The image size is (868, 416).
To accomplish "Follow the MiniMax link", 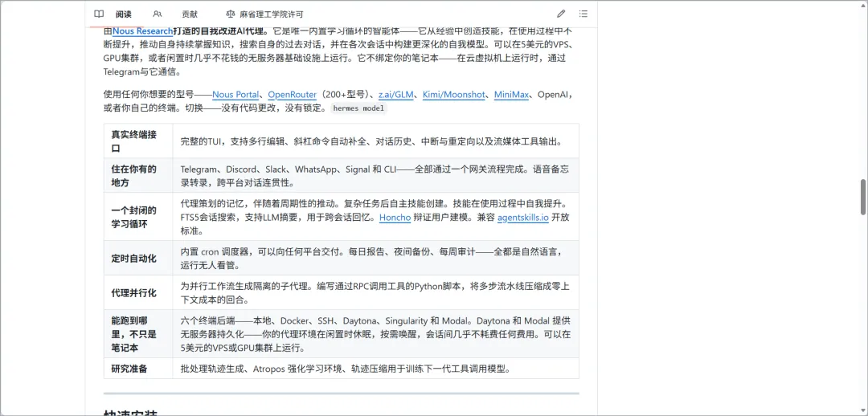I will coord(511,95).
